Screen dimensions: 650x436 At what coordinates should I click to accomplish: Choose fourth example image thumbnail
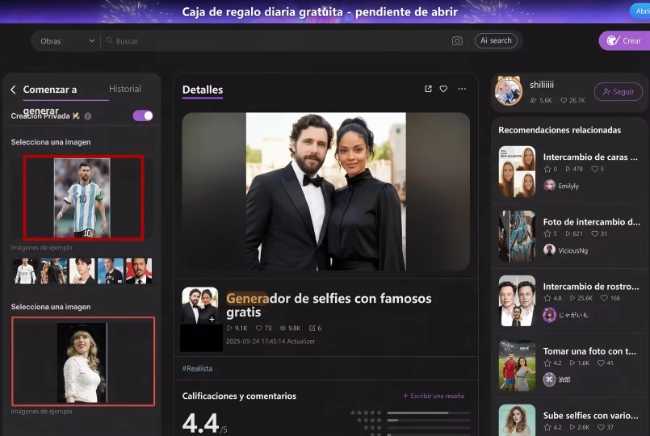click(111, 271)
